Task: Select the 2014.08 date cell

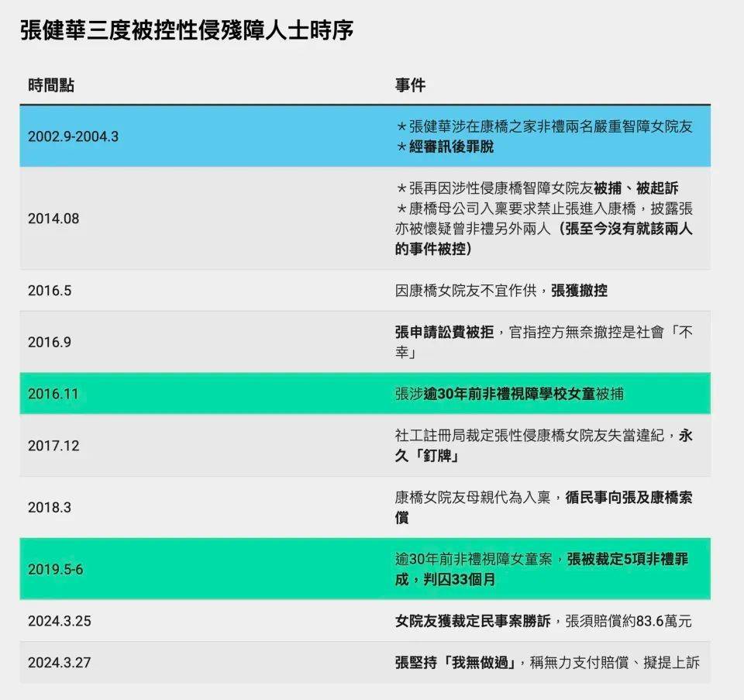Action: 53,219
